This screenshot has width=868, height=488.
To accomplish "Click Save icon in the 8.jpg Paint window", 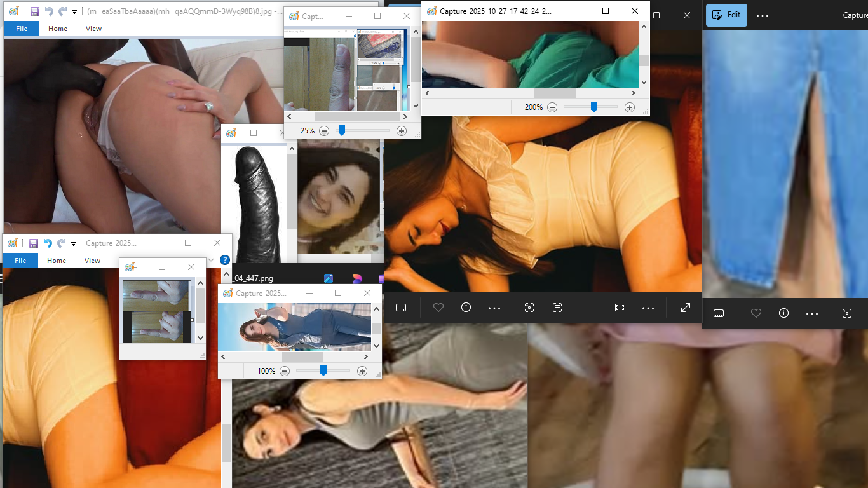I will click(x=35, y=11).
